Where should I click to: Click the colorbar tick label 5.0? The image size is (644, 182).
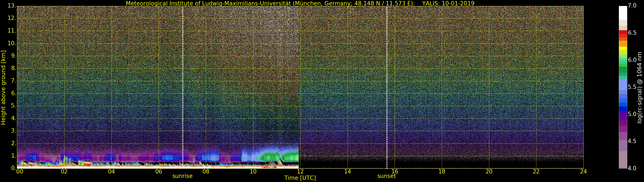[x=632, y=114]
